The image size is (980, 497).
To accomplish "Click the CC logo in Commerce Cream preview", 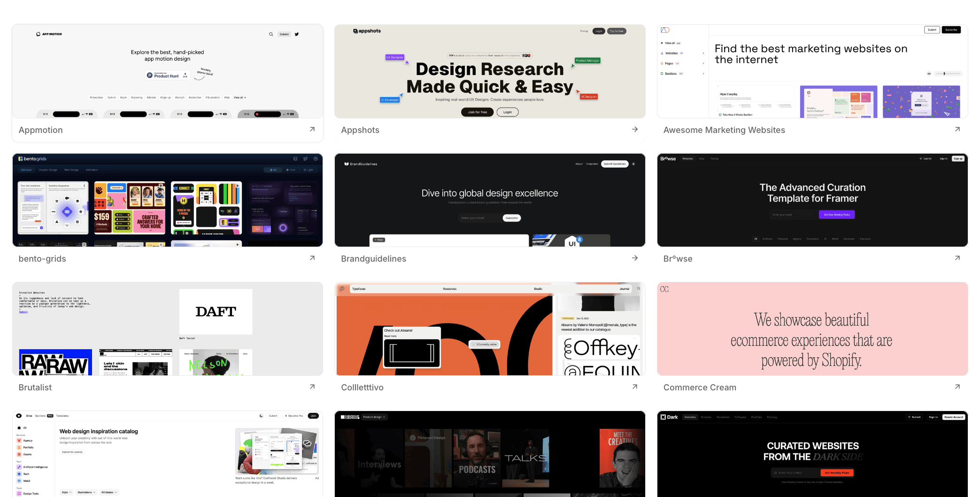I will [x=664, y=289].
